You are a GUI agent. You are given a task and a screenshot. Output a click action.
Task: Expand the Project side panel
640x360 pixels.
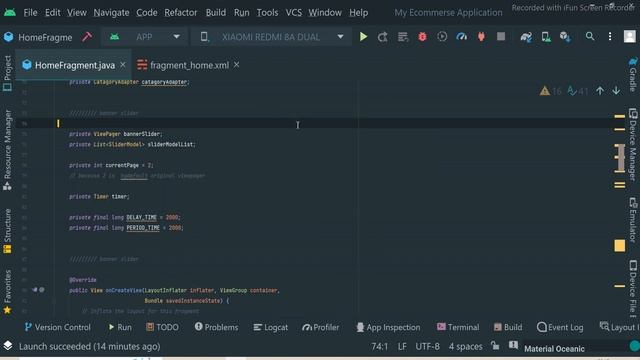click(x=7, y=73)
